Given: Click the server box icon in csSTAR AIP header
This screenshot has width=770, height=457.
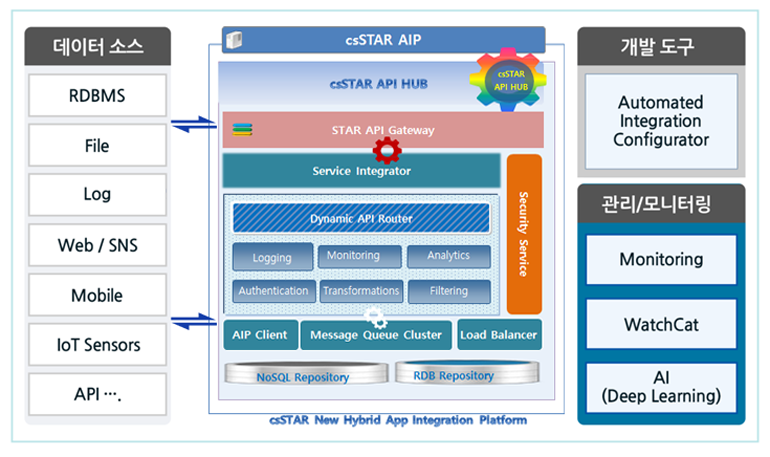Looking at the screenshot, I should [x=234, y=40].
